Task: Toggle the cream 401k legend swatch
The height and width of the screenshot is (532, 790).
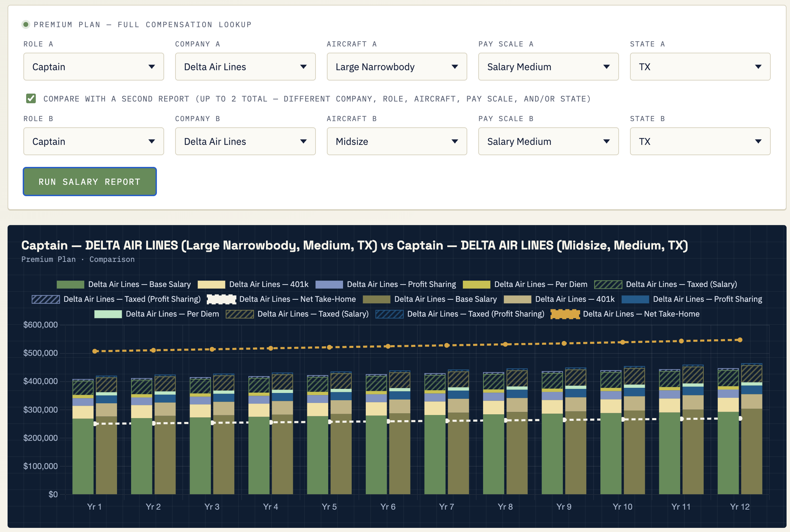Action: pos(211,284)
